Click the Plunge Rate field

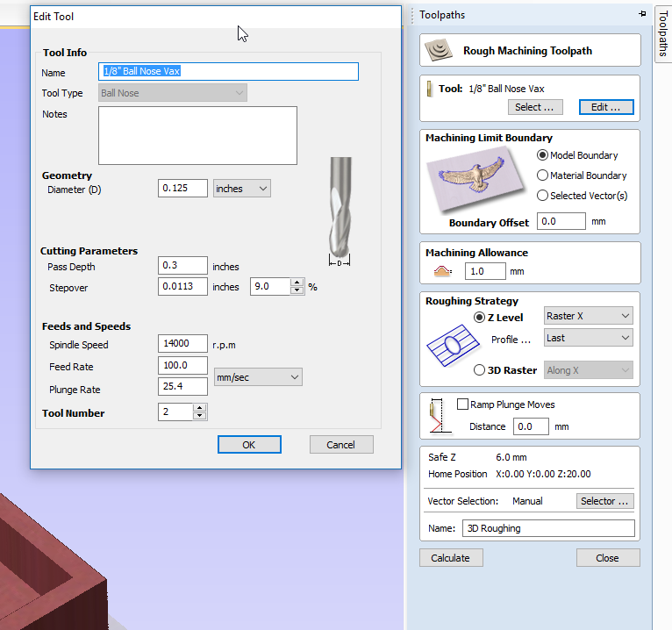(182, 387)
